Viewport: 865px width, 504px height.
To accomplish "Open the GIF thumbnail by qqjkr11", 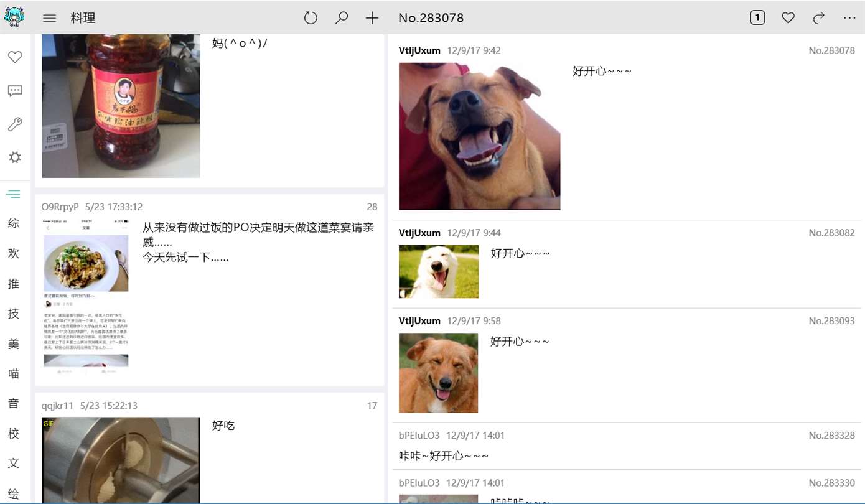I will click(x=121, y=460).
